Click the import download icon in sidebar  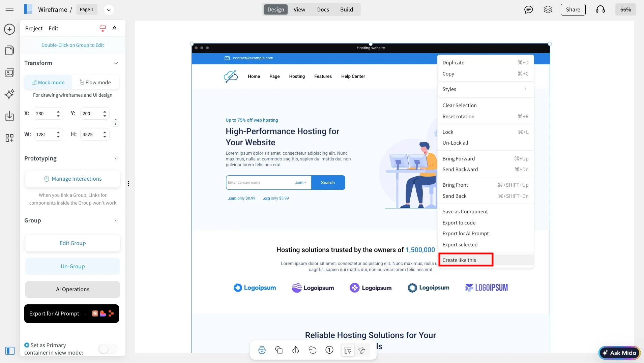9,116
